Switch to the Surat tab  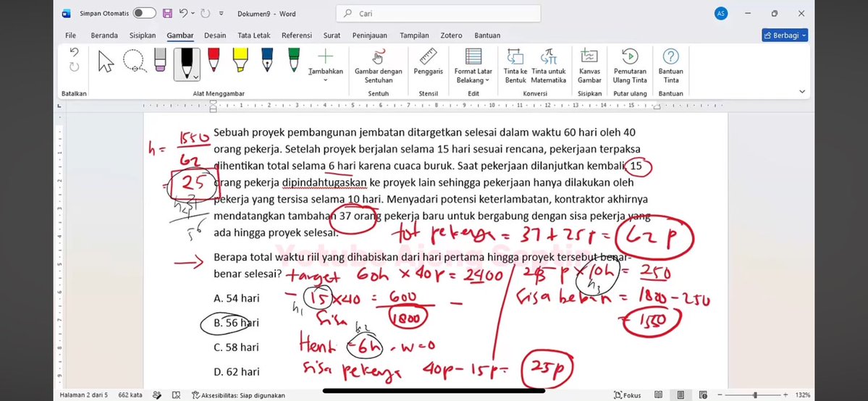tap(332, 35)
